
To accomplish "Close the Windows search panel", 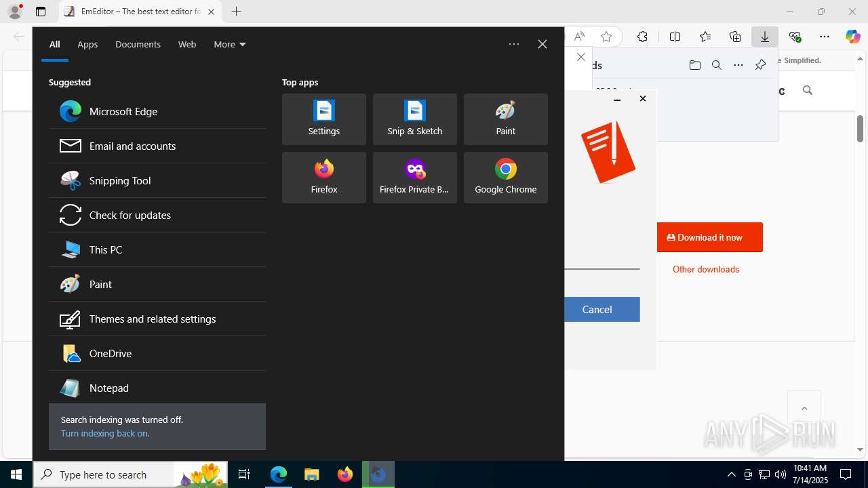I will click(542, 44).
